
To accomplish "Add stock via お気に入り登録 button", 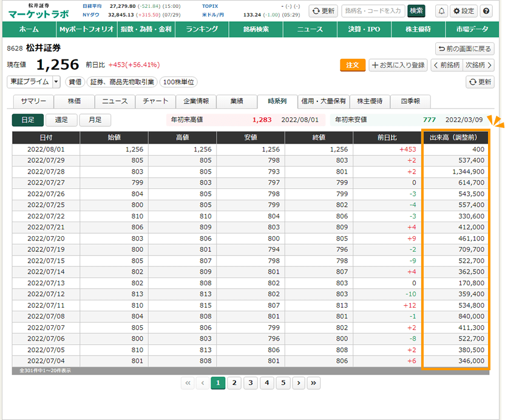I will coord(398,65).
